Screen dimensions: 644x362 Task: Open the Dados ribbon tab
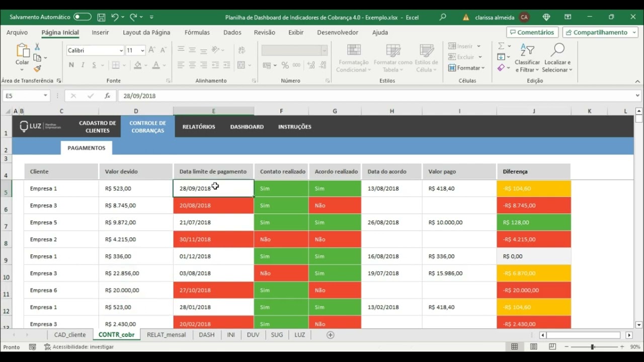(x=232, y=32)
